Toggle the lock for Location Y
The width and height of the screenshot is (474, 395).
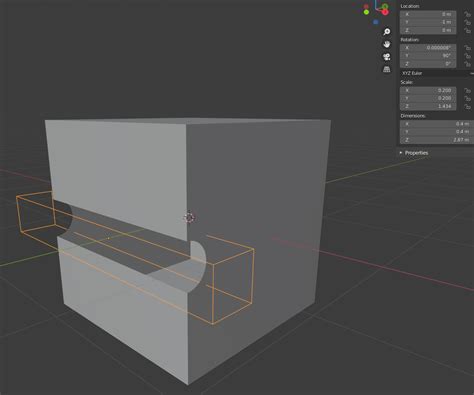(x=467, y=22)
